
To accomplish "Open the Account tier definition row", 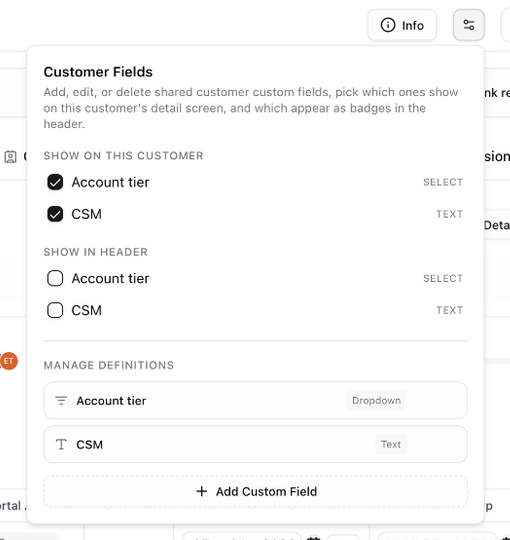I will point(256,401).
